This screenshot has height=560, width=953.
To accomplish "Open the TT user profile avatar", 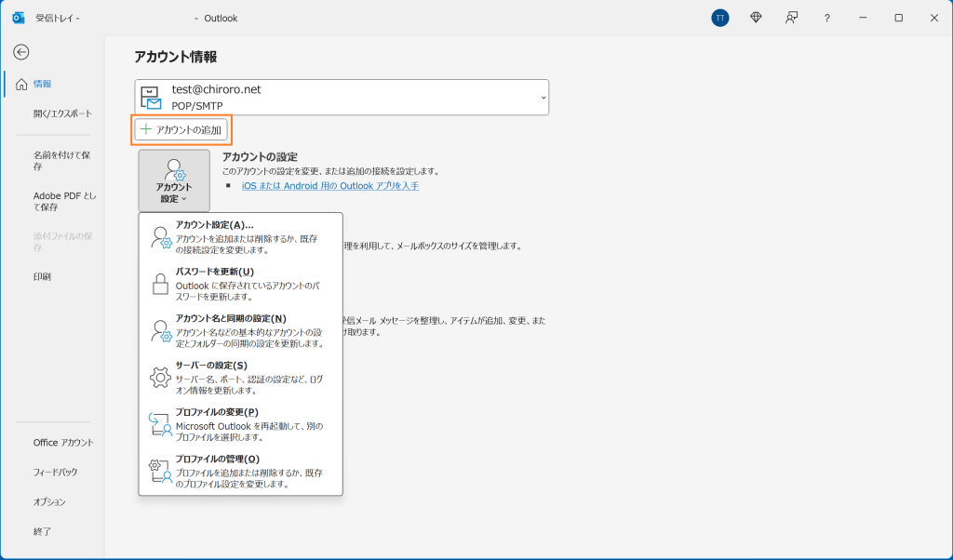I will tap(720, 19).
